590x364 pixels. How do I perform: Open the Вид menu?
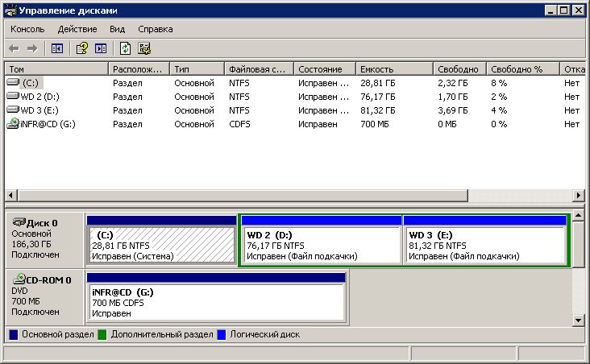click(x=118, y=29)
